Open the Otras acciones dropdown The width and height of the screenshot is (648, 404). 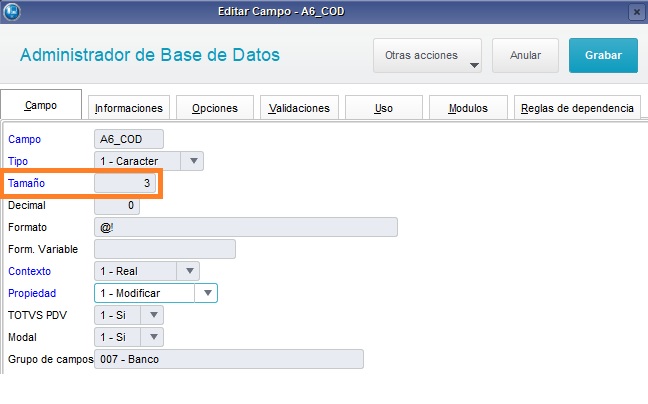427,56
